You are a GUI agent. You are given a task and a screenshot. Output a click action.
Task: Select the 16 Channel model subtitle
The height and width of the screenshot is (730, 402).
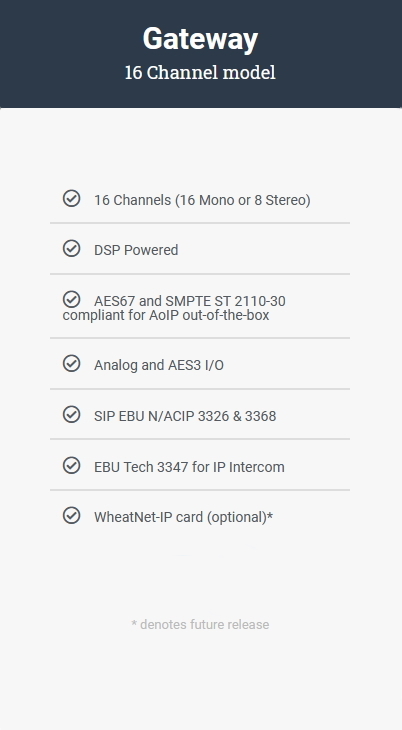[200, 73]
